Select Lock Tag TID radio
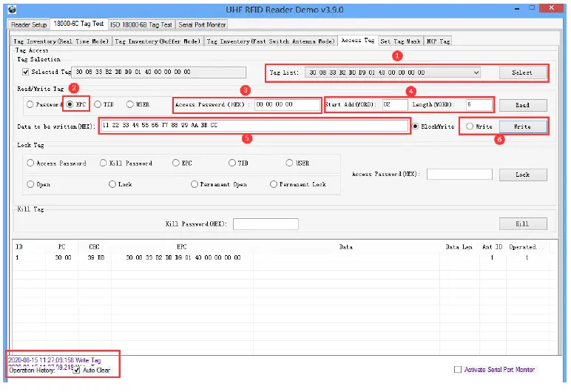 [x=232, y=163]
